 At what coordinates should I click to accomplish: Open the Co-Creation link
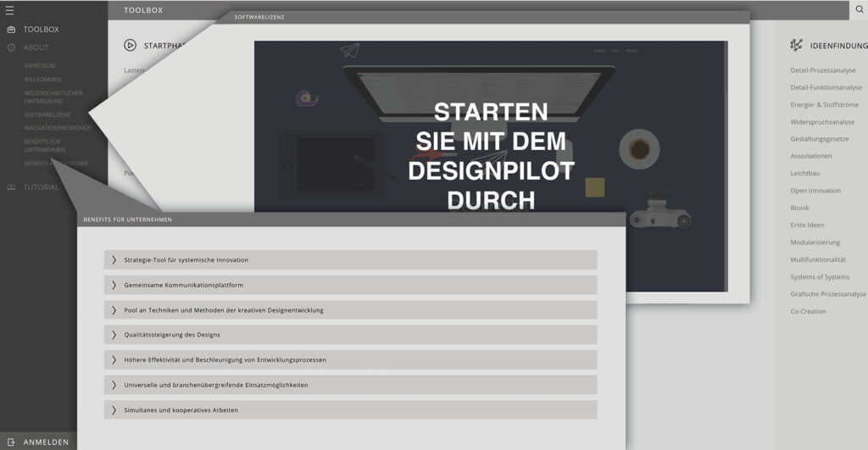point(808,311)
